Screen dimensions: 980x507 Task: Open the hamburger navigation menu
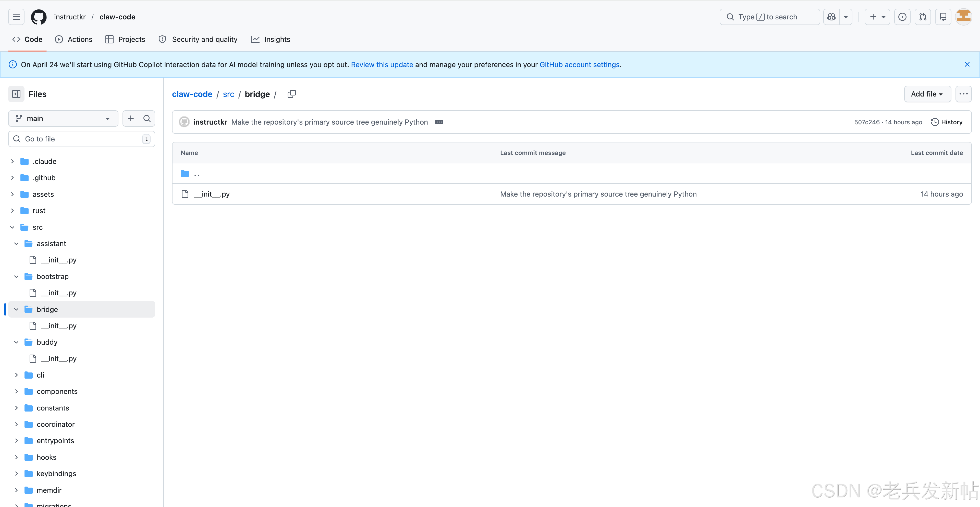pos(16,17)
